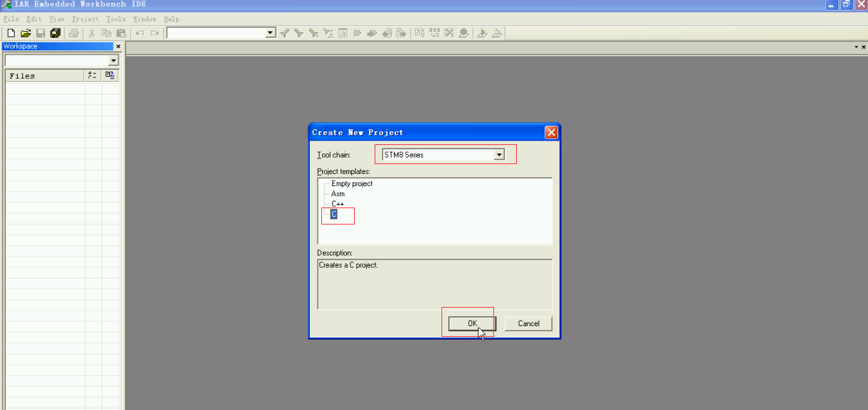Click inside the toolbar quick search field
Viewport: 868px width, 410px height.
tap(215, 33)
